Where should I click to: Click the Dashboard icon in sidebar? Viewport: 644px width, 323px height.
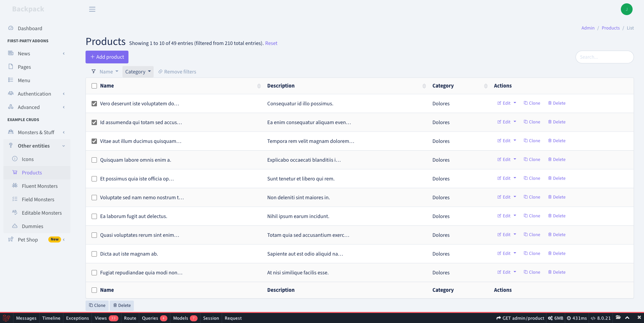click(11, 28)
